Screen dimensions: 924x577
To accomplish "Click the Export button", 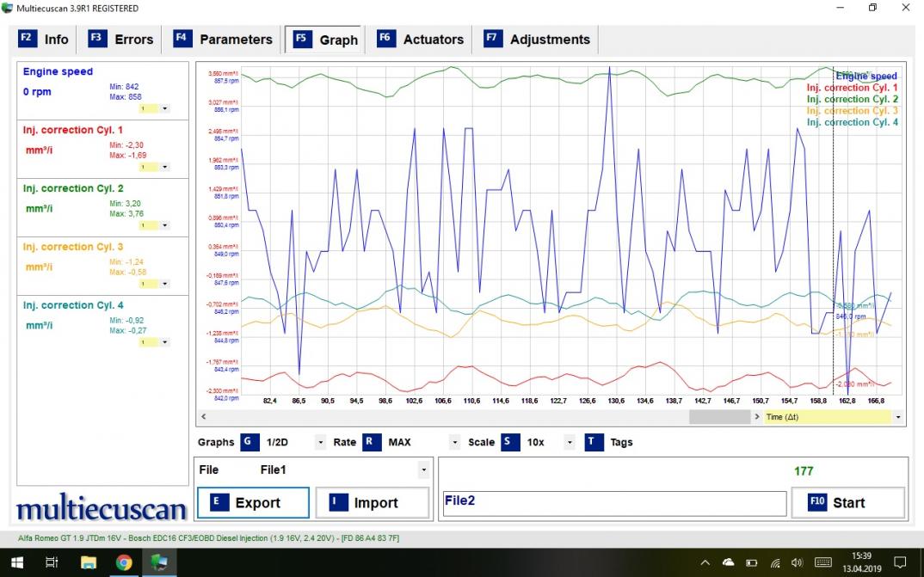I will 253,503.
